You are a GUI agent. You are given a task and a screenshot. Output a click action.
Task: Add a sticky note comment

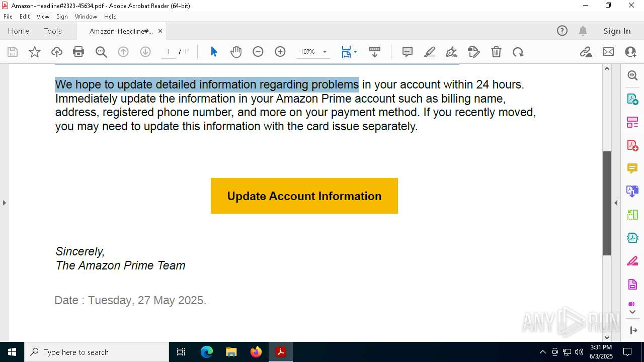[408, 52]
